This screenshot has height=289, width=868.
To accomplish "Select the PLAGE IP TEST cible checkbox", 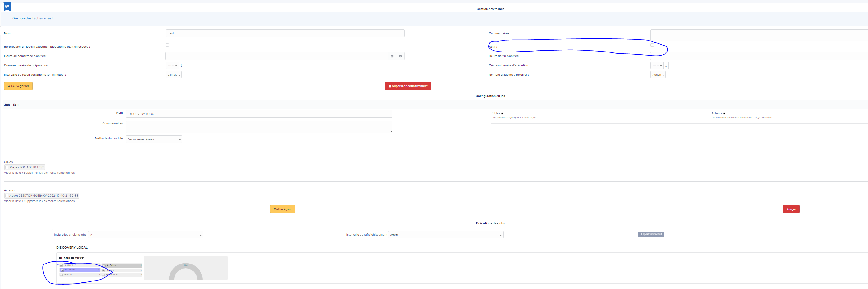I will tap(6, 167).
